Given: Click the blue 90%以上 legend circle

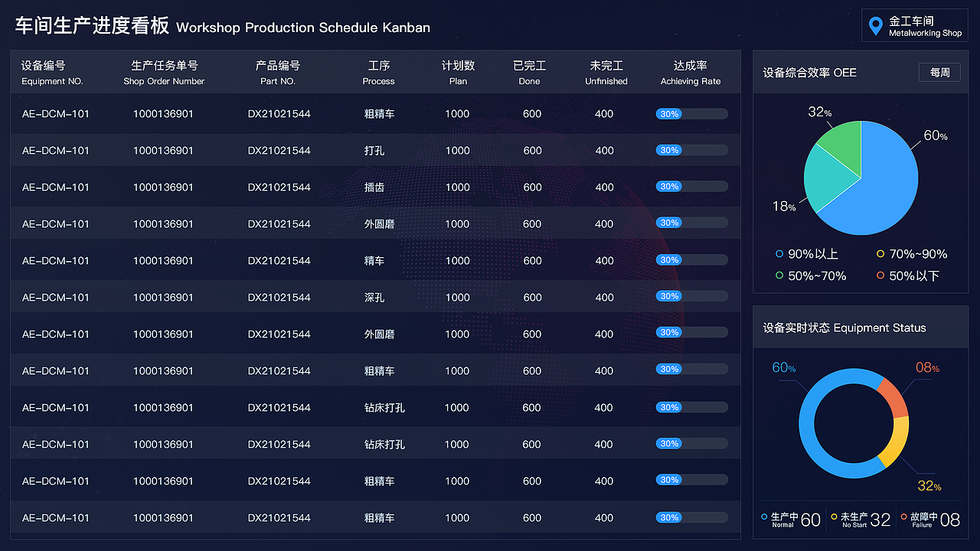Looking at the screenshot, I should 779,254.
